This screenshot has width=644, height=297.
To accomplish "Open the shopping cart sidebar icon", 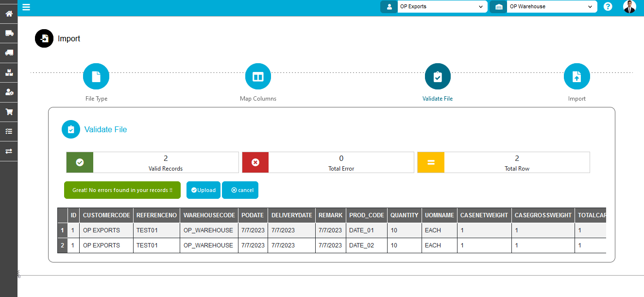I will coord(9,112).
